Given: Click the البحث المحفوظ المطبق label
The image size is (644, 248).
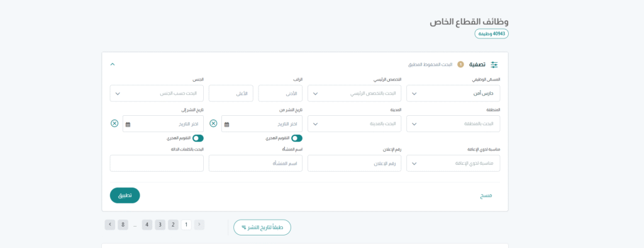Looking at the screenshot, I should (430, 65).
